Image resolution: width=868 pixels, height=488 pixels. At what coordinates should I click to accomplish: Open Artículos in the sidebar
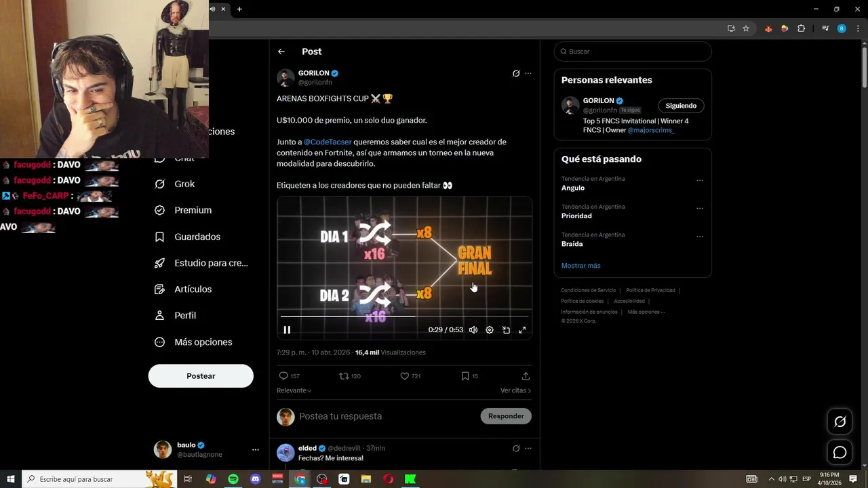tap(183, 289)
